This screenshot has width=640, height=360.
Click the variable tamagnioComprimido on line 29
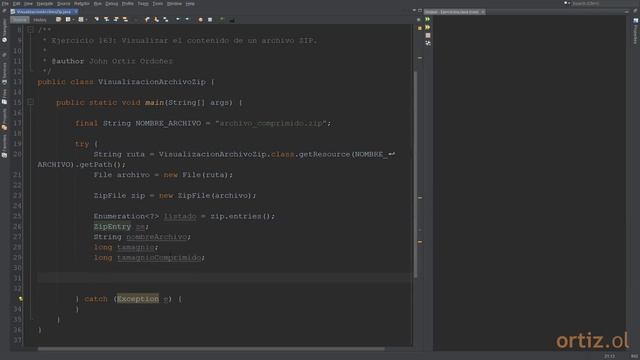point(159,258)
